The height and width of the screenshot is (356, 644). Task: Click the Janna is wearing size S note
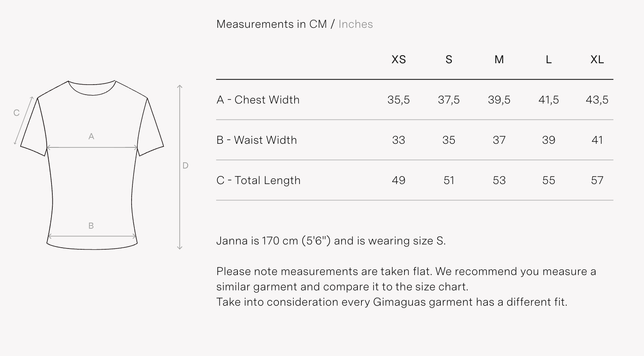tap(331, 241)
